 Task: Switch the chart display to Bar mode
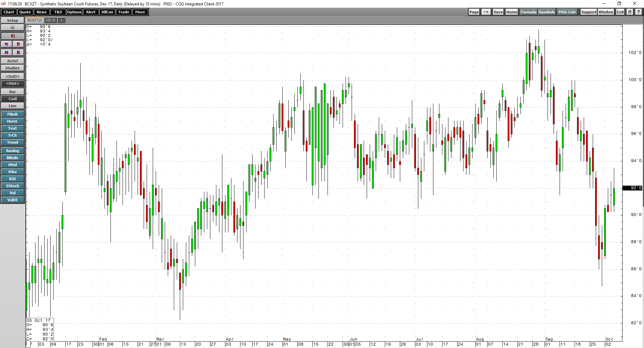[x=12, y=91]
